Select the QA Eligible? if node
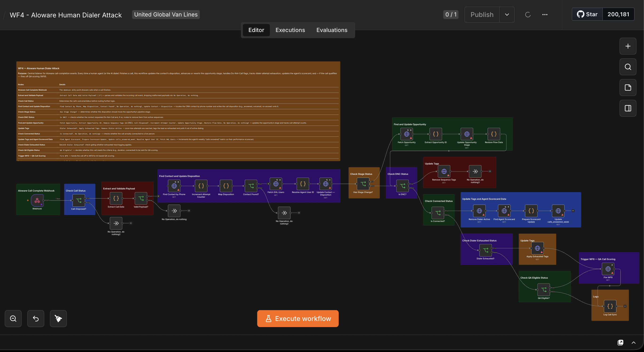Image resolution: width=644 pixels, height=352 pixels. (x=544, y=290)
